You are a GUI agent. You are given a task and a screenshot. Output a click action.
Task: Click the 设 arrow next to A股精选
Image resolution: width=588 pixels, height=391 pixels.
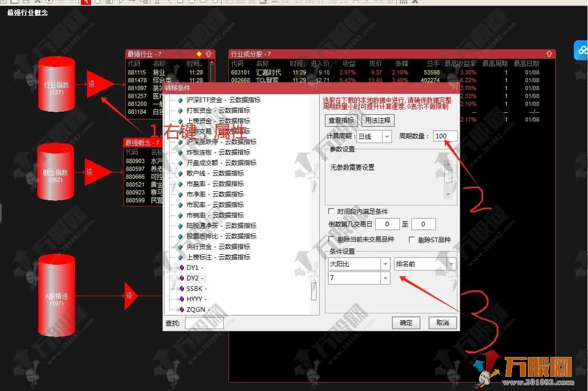(130, 296)
